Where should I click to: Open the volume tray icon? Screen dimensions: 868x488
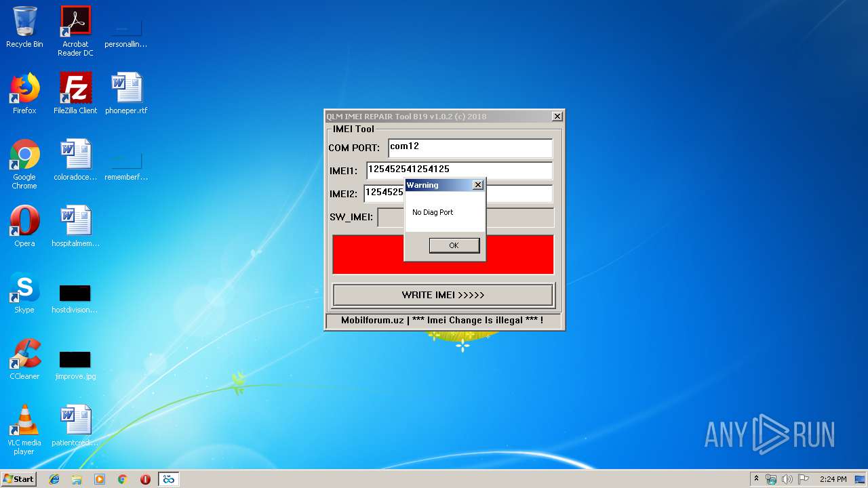[x=787, y=479]
